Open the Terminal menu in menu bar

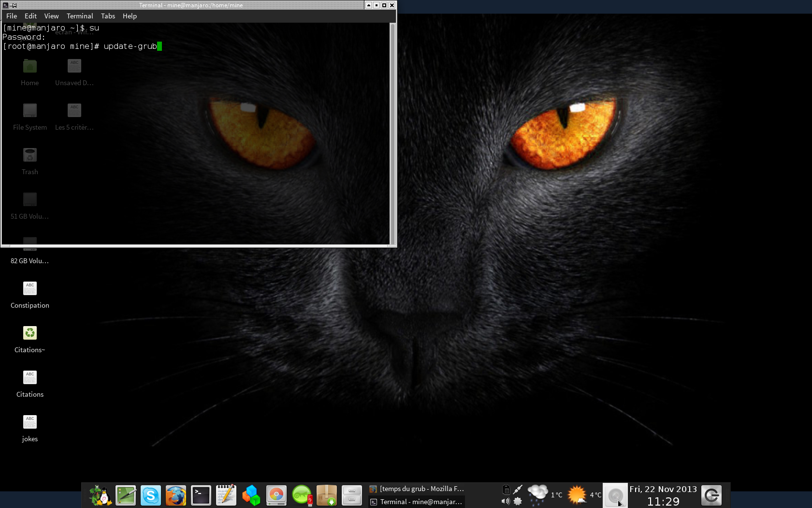(x=80, y=16)
